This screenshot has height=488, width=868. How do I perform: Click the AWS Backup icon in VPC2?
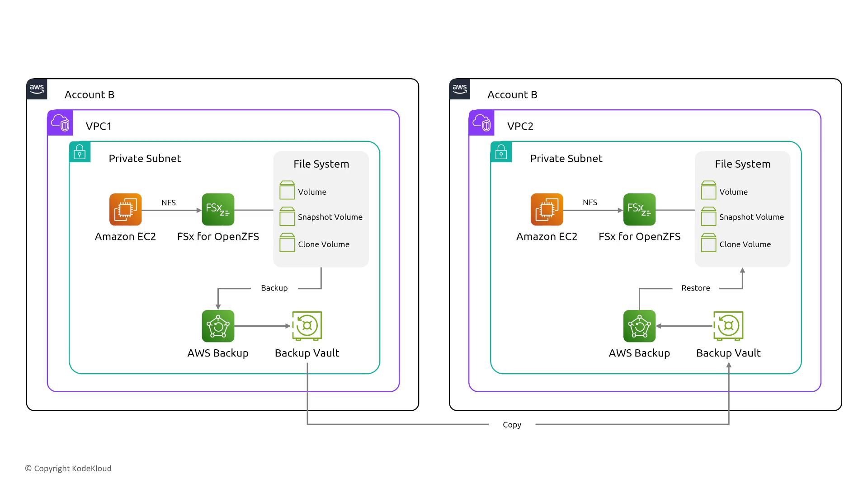click(639, 326)
